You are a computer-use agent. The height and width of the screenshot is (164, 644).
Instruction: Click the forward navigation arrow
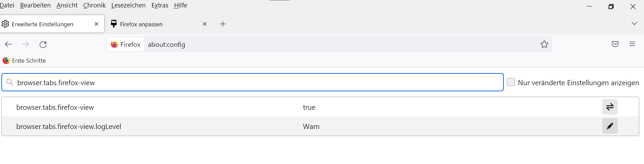pos(26,44)
